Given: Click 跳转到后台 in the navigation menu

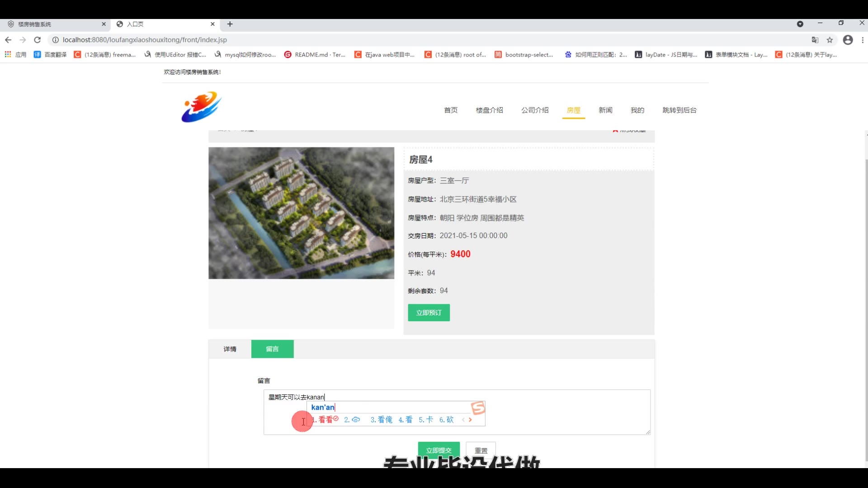Looking at the screenshot, I should pyautogui.click(x=679, y=110).
